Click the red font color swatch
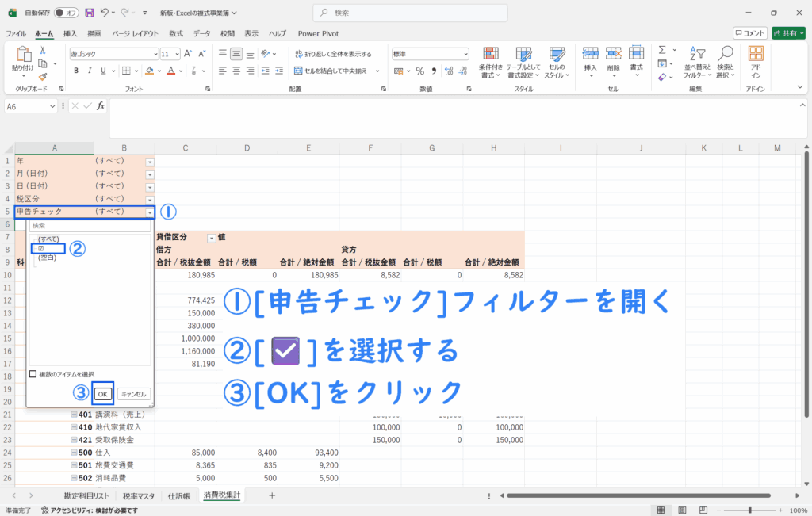 [170, 71]
